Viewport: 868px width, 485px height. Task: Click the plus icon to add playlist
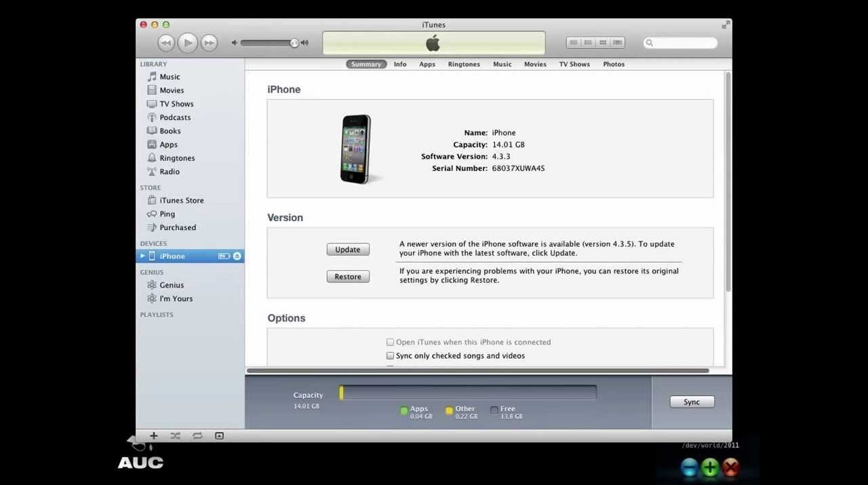[154, 436]
